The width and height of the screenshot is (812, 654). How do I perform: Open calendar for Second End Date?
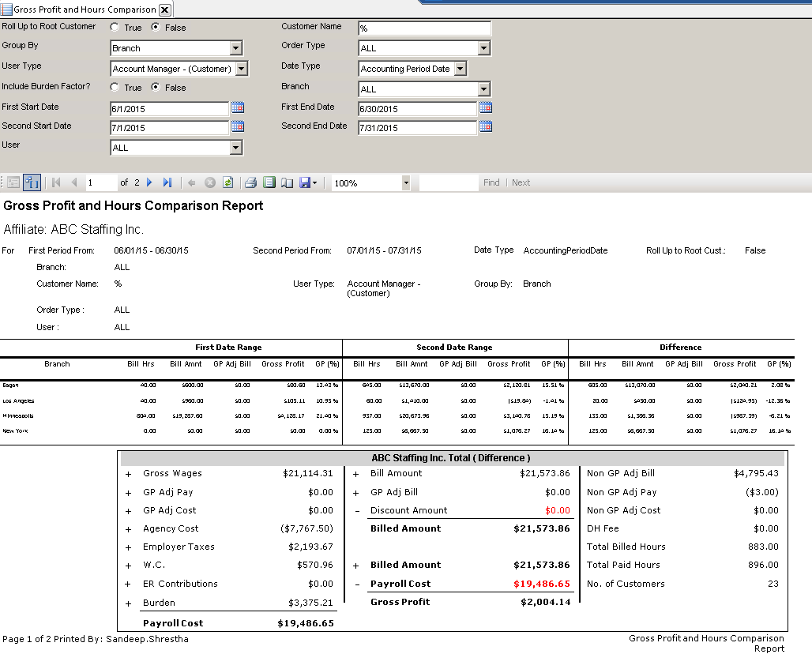(x=486, y=127)
